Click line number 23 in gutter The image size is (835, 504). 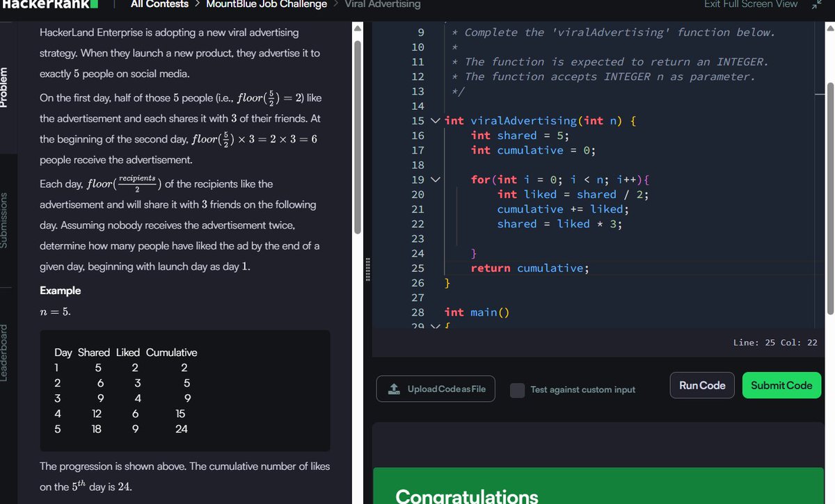click(x=417, y=239)
